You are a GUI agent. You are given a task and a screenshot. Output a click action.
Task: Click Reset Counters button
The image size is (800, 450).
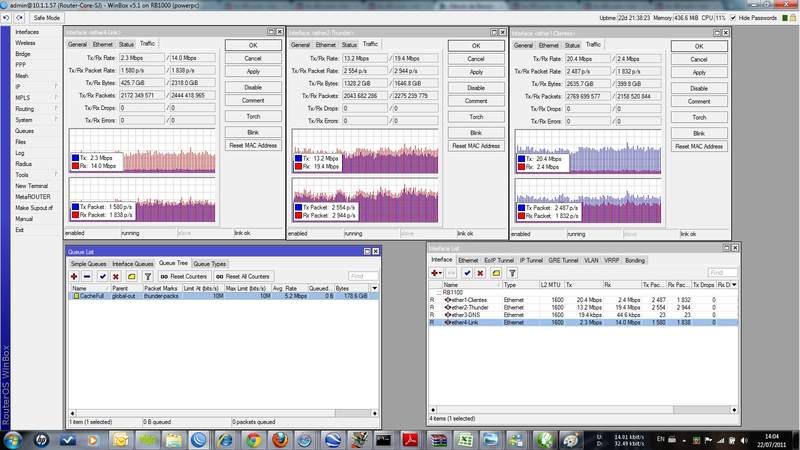(183, 277)
